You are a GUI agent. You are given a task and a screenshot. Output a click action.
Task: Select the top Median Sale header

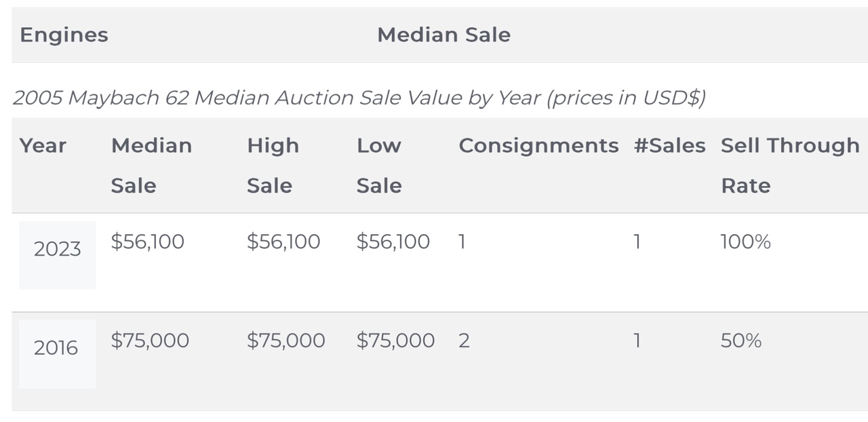(x=443, y=35)
